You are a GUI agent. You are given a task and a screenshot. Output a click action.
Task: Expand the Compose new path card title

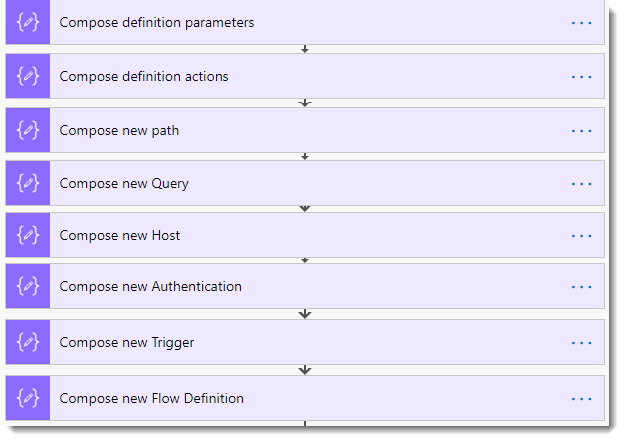coord(119,130)
